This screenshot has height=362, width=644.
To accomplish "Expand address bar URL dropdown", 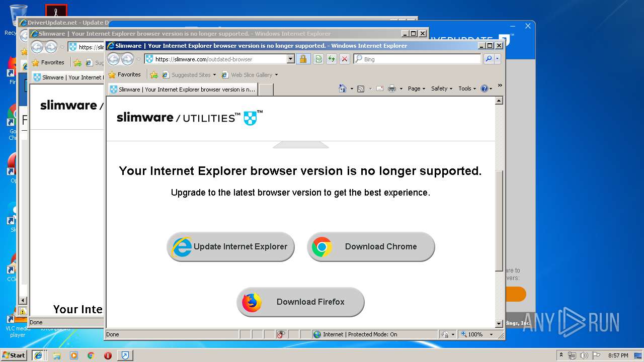I will pos(290,59).
